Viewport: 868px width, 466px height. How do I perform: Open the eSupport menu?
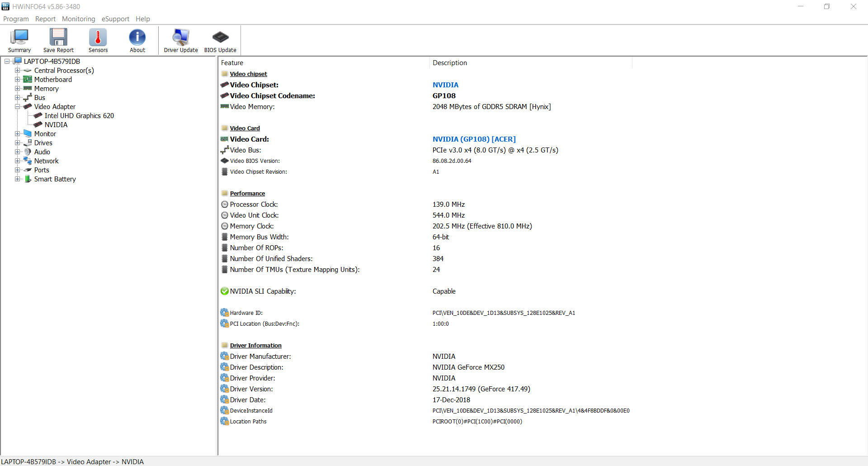pos(115,19)
